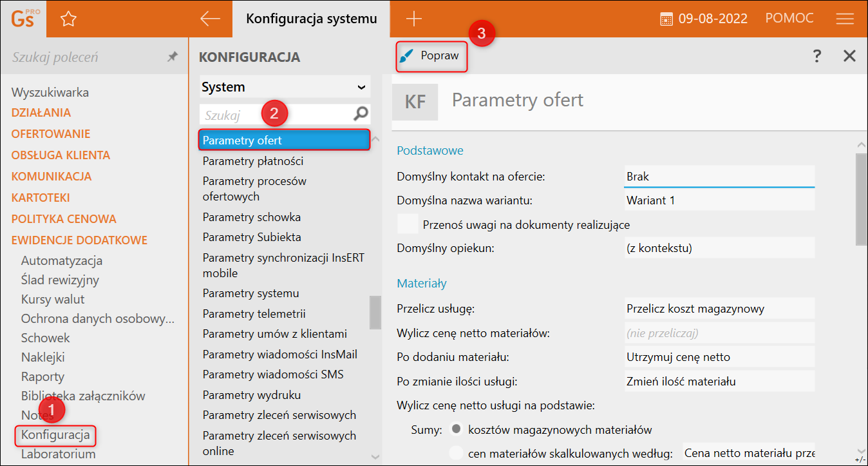Screen dimensions: 868x466
Task: Open a new tab with plus icon
Action: (x=414, y=19)
